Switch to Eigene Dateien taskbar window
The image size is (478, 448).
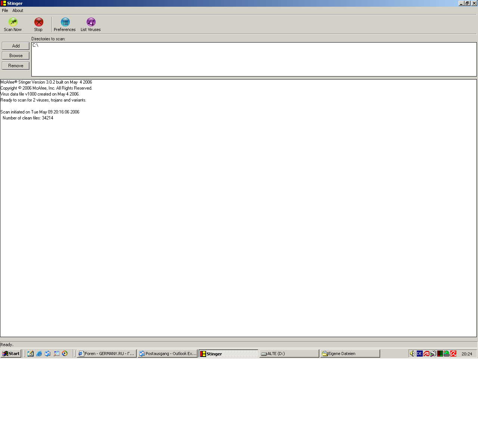pos(350,354)
